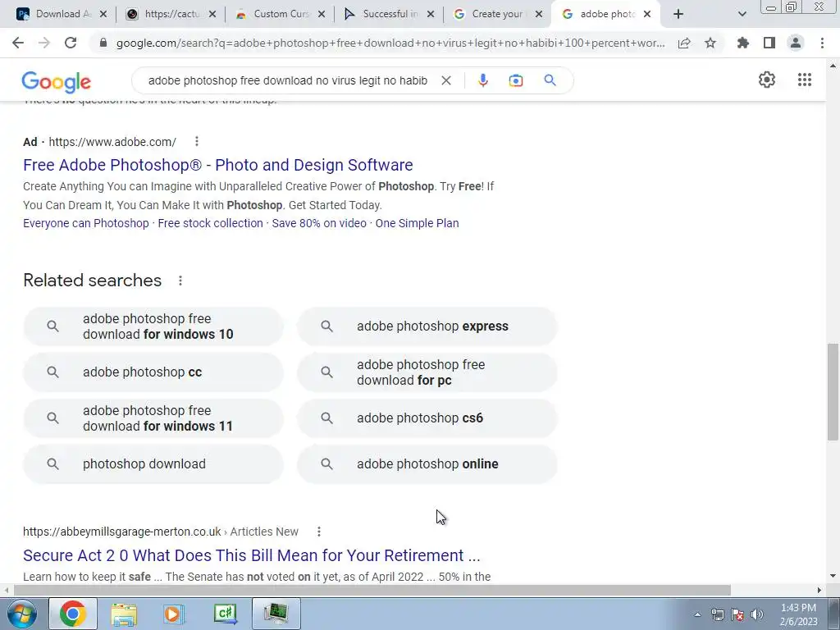The image size is (840, 630).
Task: Open the Google apps grid
Action: click(805, 80)
